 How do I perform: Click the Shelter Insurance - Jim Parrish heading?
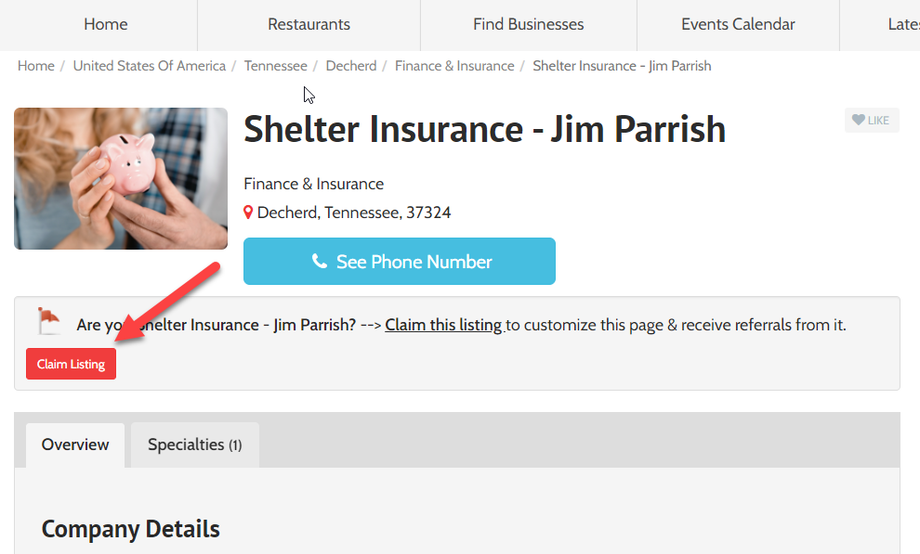point(484,129)
